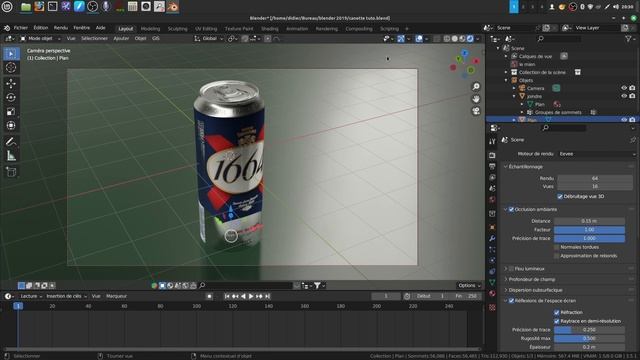Viewport: 640px width, 360px height.
Task: Toggle Réflexions de l'espace écran checkbox
Action: [x=511, y=301]
